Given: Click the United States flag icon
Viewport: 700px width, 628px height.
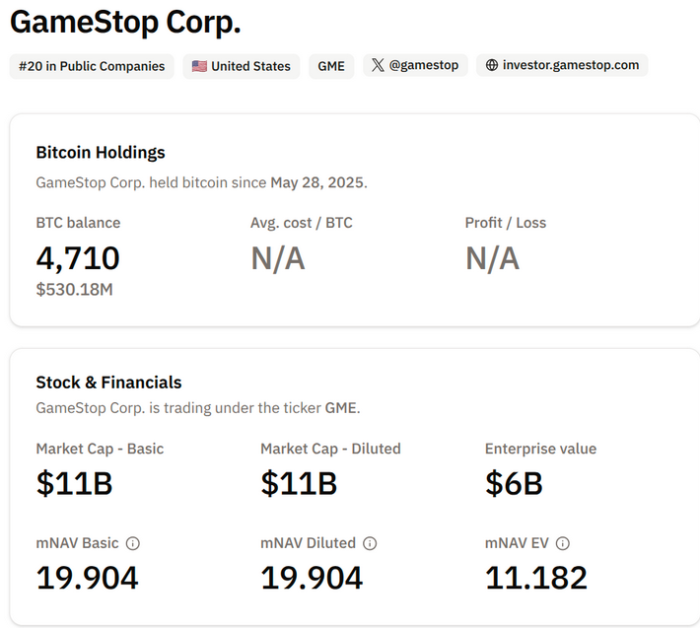Looking at the screenshot, I should (x=199, y=66).
